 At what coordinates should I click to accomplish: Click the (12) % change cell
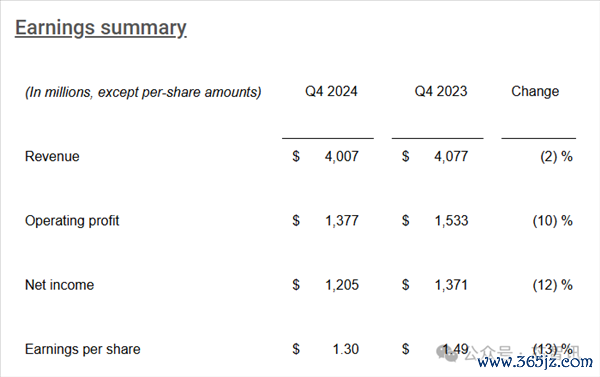tap(553, 285)
